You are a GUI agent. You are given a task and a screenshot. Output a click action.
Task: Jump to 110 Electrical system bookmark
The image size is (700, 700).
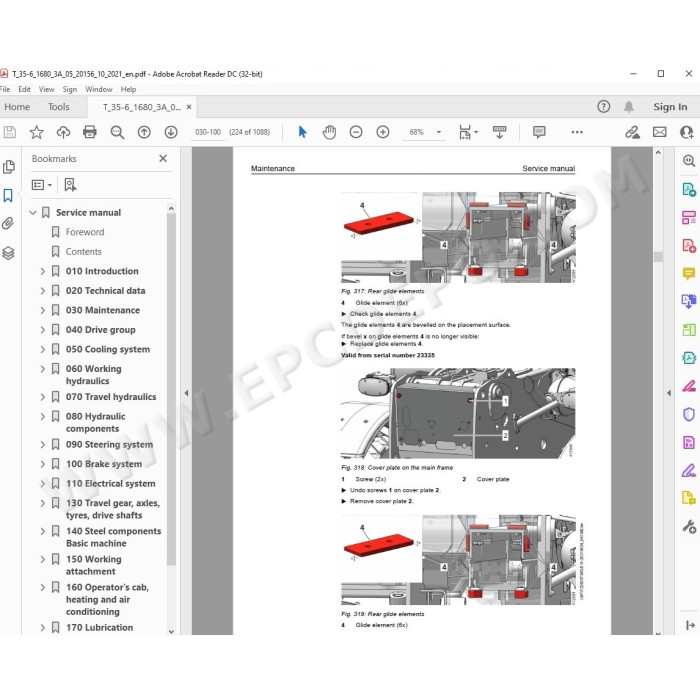pyautogui.click(x=111, y=483)
